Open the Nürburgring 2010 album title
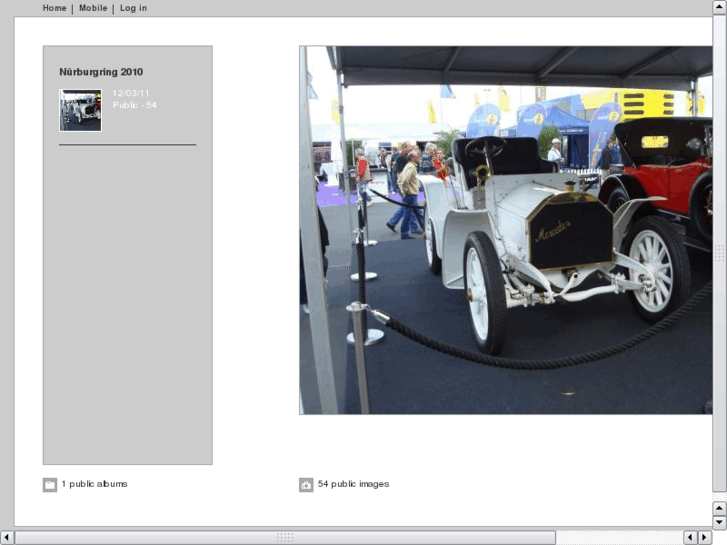727x545 pixels. 101,72
